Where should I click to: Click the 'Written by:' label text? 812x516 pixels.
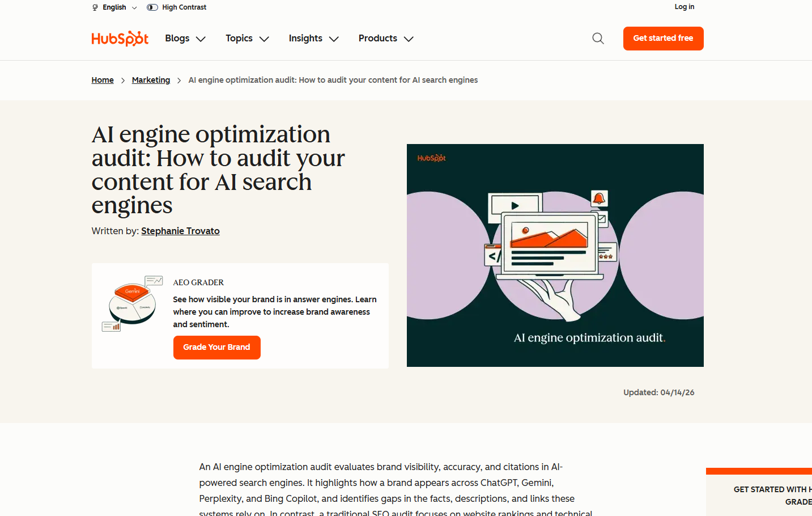115,231
